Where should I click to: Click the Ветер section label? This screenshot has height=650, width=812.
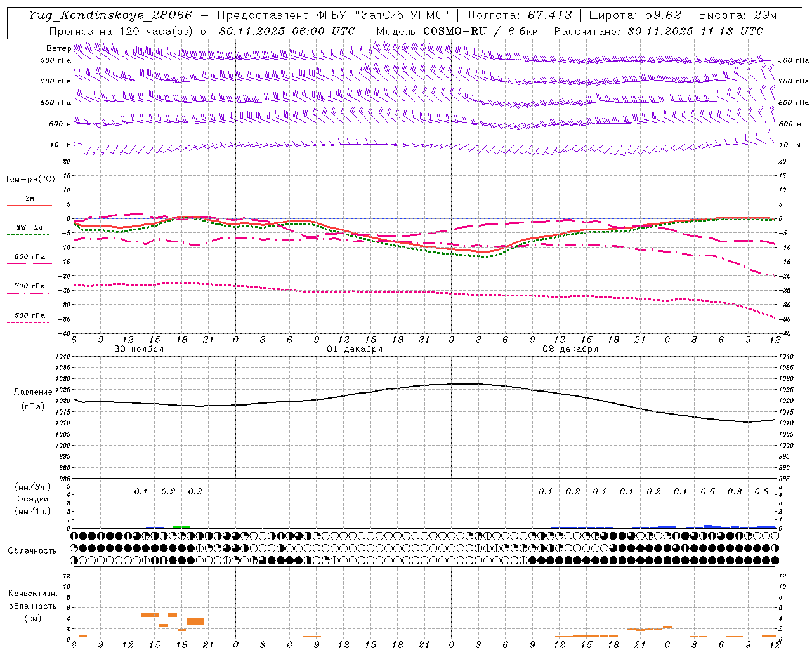[58, 48]
